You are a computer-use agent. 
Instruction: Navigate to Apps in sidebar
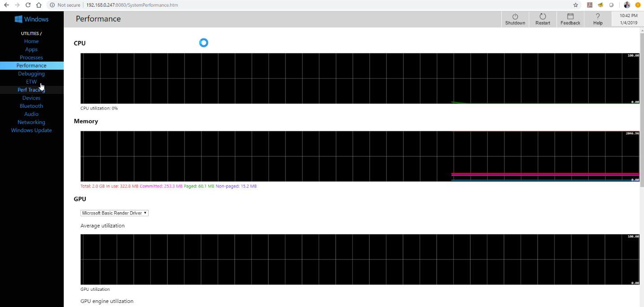click(31, 49)
